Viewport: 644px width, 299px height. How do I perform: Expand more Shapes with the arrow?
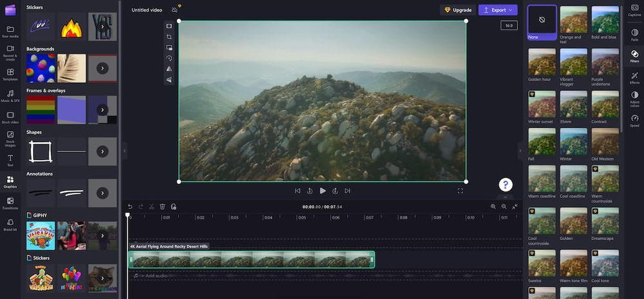102,151
